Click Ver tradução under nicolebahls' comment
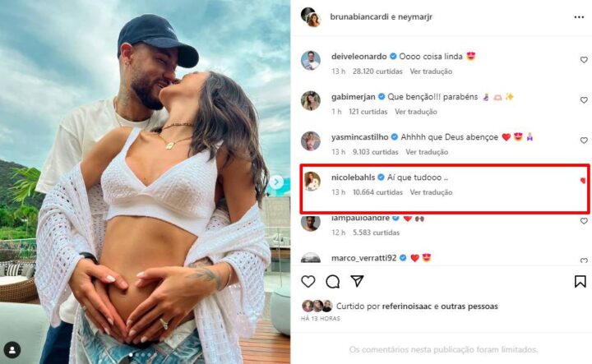 coord(431,192)
